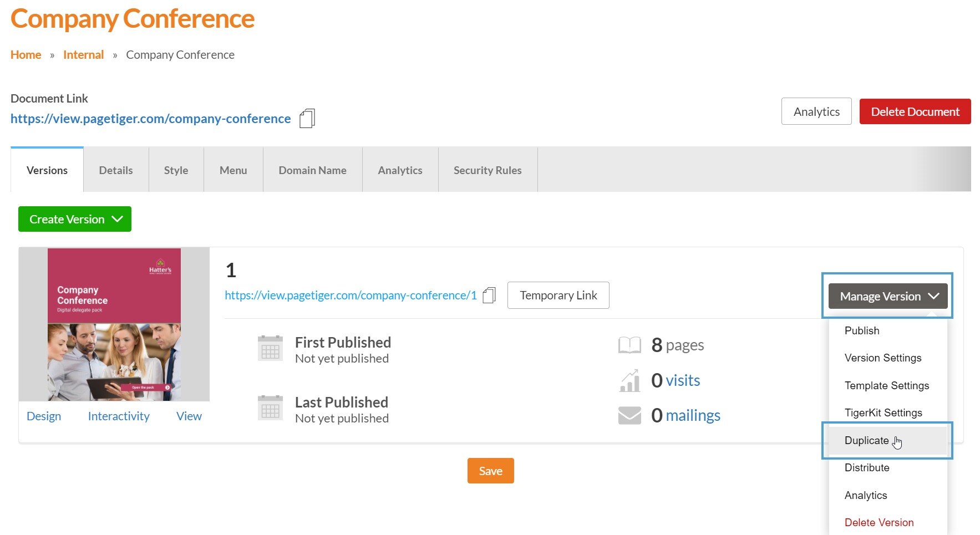The height and width of the screenshot is (535, 980).
Task: Click the orange Save button
Action: point(490,471)
